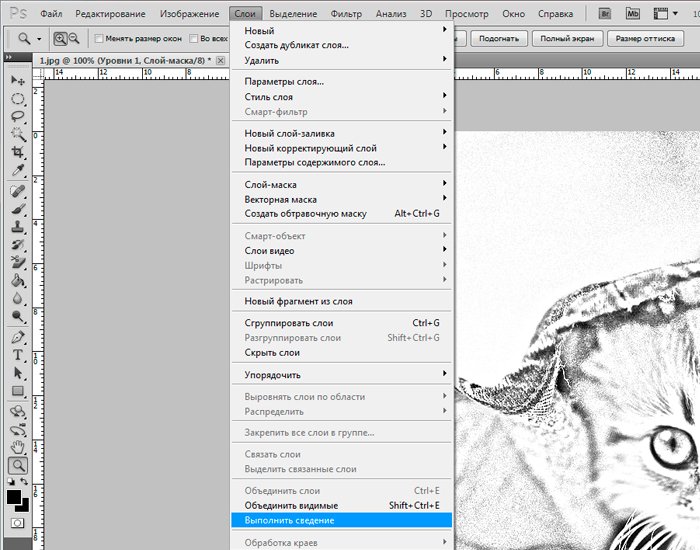This screenshot has height=550, width=700.
Task: Select the Lasso tool
Action: pos(17,116)
